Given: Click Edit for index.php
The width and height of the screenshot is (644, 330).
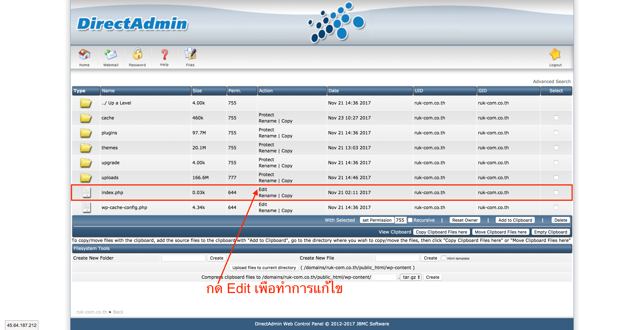Looking at the screenshot, I should pyautogui.click(x=263, y=190).
